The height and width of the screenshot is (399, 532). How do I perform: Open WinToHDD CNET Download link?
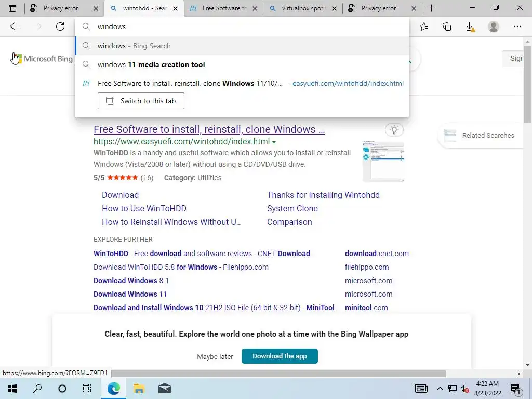click(202, 254)
